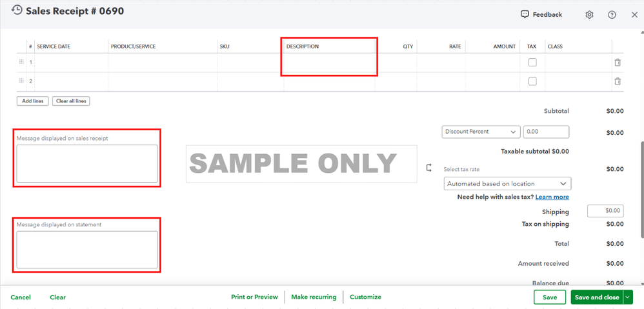Click the vertical scrollbar on the right
Viewport: 644px width, 309px height.
pos(641,190)
